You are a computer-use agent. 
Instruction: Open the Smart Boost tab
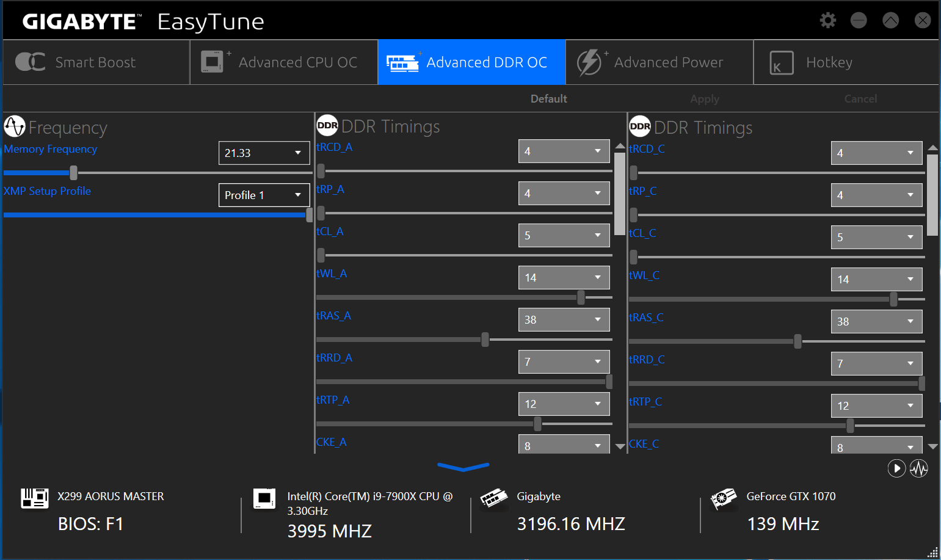tap(96, 62)
